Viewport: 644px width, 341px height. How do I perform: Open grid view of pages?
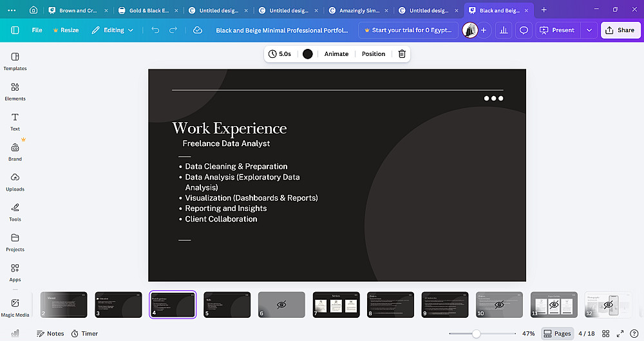(606, 334)
